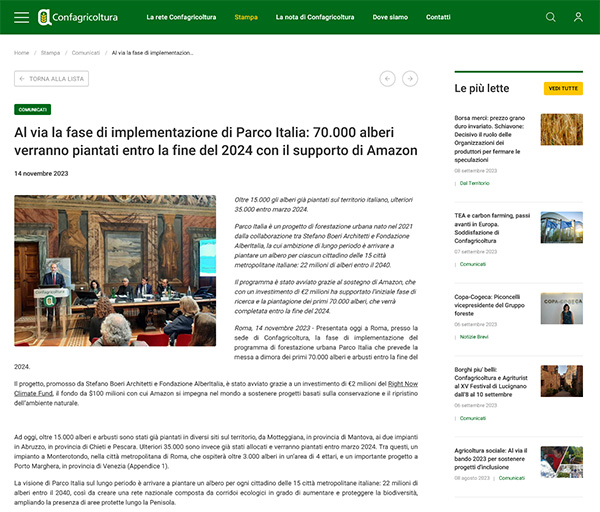Open La nota di Confagricoltura menu

coord(315,17)
